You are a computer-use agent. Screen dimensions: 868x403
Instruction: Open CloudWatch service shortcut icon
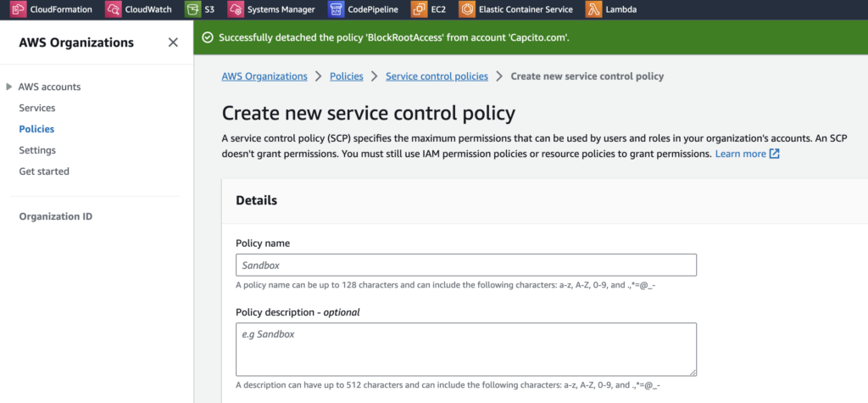coord(113,9)
